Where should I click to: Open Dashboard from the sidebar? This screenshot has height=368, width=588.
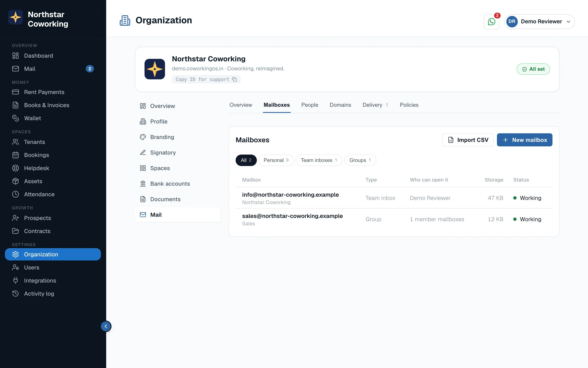[x=53, y=56]
